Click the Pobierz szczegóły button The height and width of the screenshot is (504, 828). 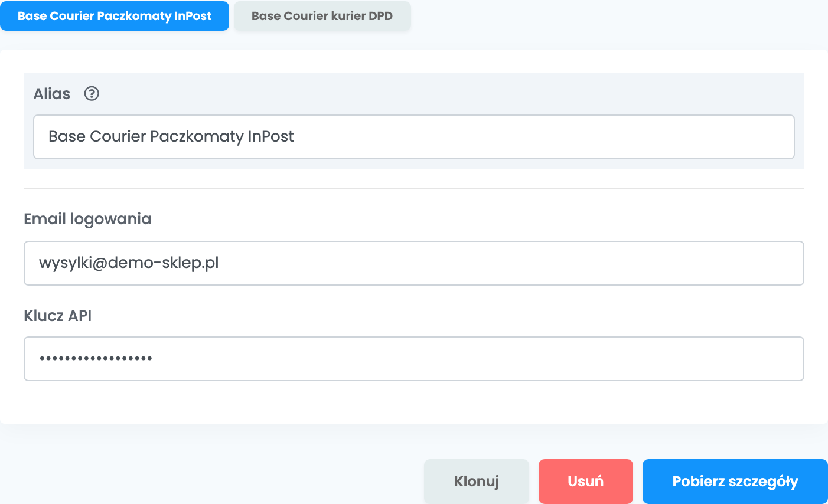coord(735,482)
